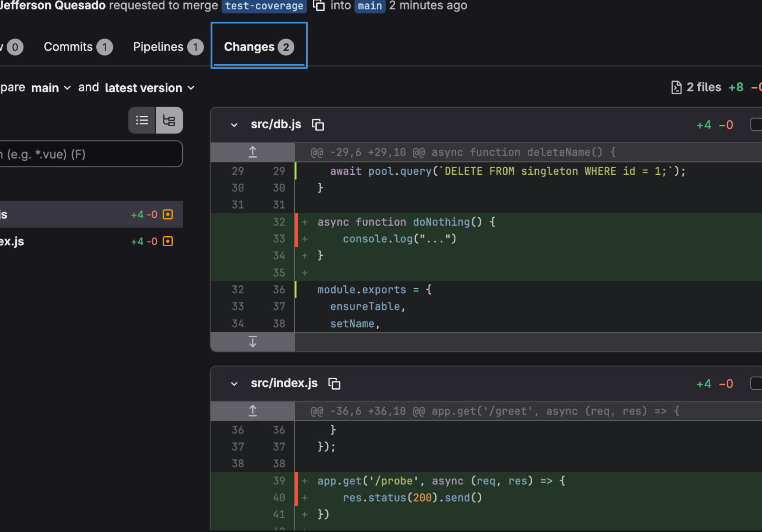Collapse the src/index.js file diff
Image resolution: width=762 pixels, height=532 pixels.
tap(234, 384)
